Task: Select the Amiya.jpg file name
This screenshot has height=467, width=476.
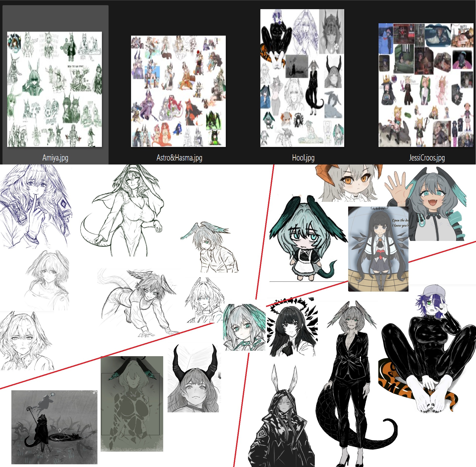Action: [x=55, y=158]
